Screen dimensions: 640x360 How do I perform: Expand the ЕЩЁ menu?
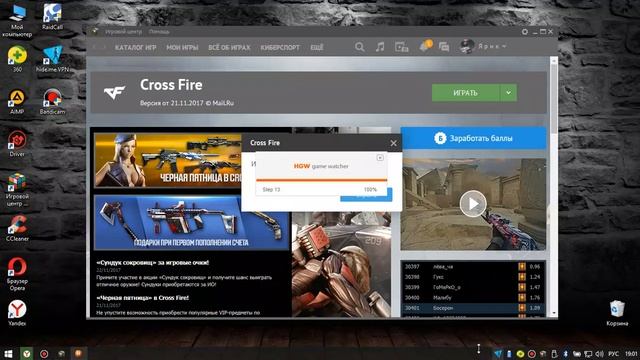point(317,47)
